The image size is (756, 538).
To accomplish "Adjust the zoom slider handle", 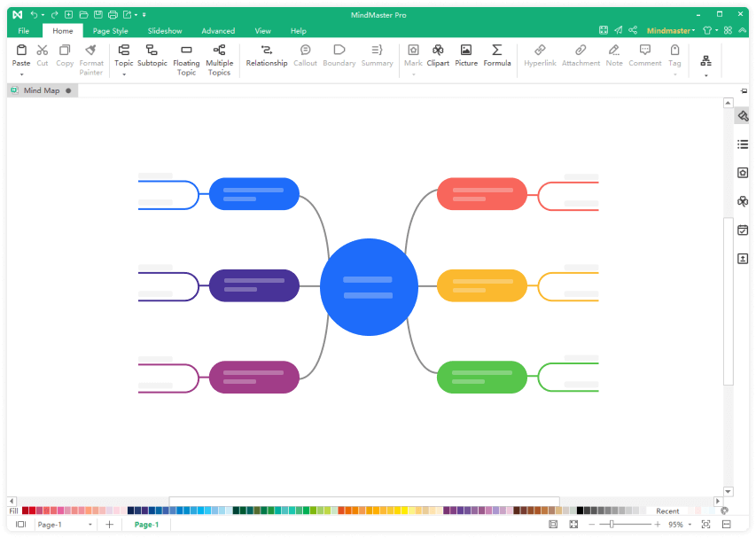I will (x=612, y=525).
